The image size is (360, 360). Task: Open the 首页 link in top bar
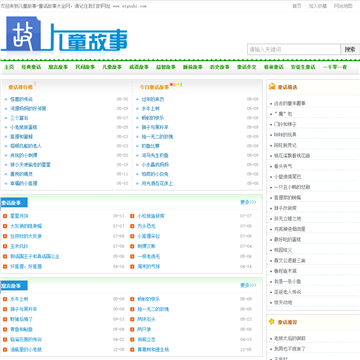297,6
